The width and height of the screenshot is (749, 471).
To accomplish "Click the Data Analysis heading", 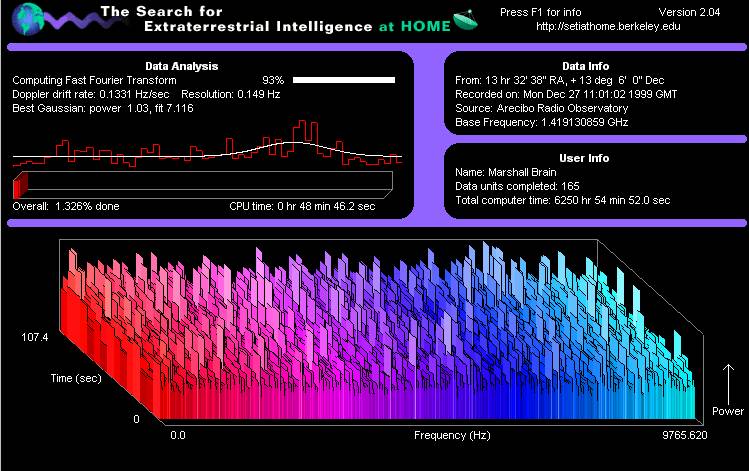I will 182,66.
